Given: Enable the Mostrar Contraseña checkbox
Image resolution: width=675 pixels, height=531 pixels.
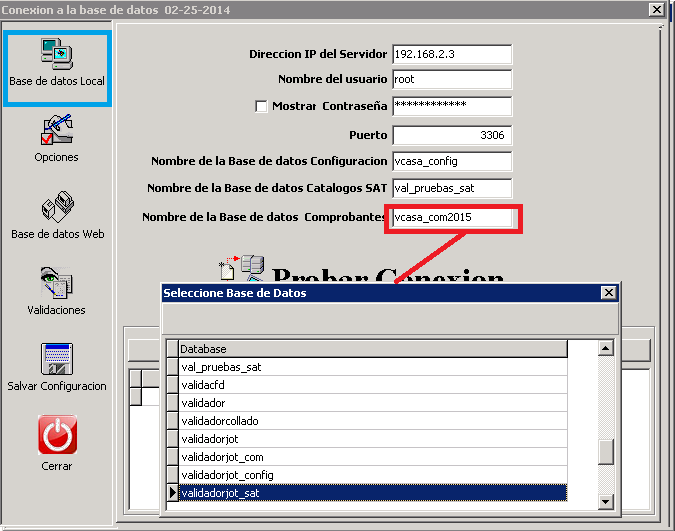Looking at the screenshot, I should click(x=262, y=106).
